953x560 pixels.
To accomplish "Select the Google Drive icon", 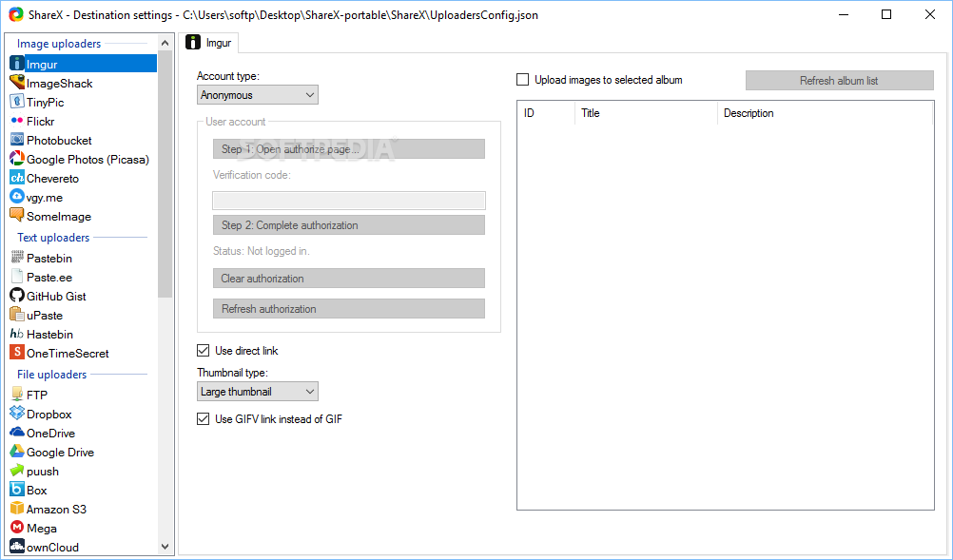I will point(17,452).
